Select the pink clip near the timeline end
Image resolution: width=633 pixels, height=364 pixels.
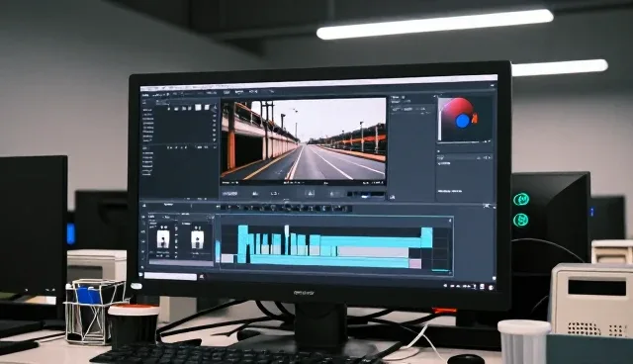tap(415, 263)
